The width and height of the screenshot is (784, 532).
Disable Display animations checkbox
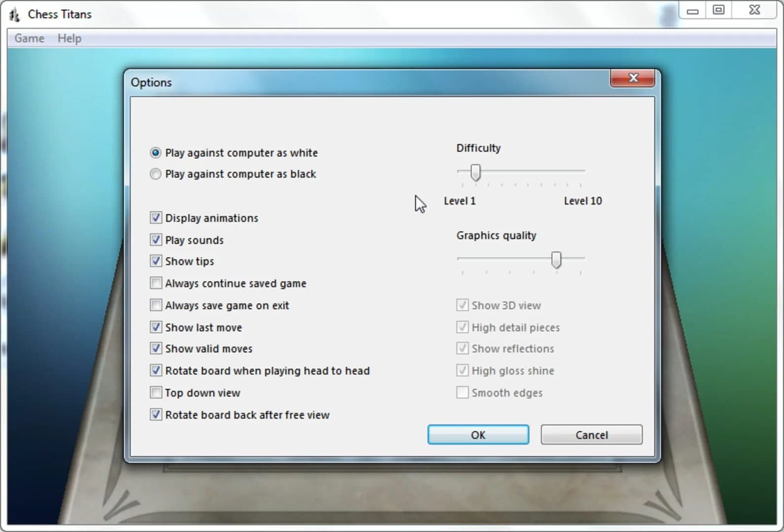(x=156, y=218)
